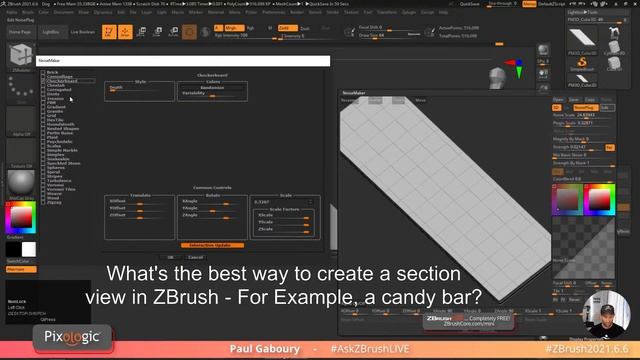Click the Zadd button

[288, 28]
